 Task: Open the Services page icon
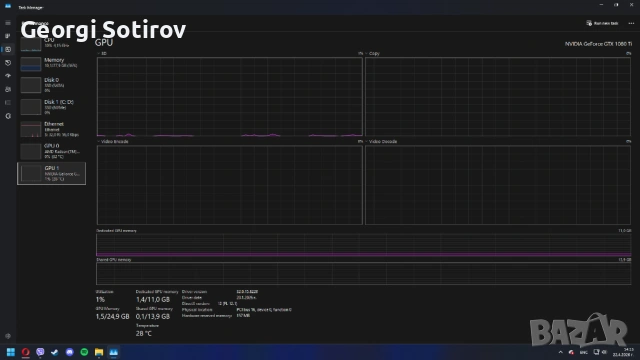(8, 116)
